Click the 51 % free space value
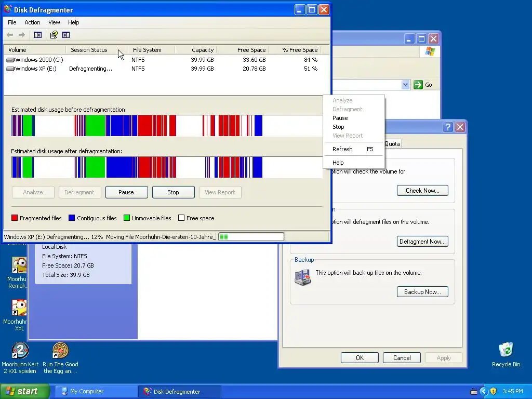Image resolution: width=532 pixels, height=399 pixels. 311,69
